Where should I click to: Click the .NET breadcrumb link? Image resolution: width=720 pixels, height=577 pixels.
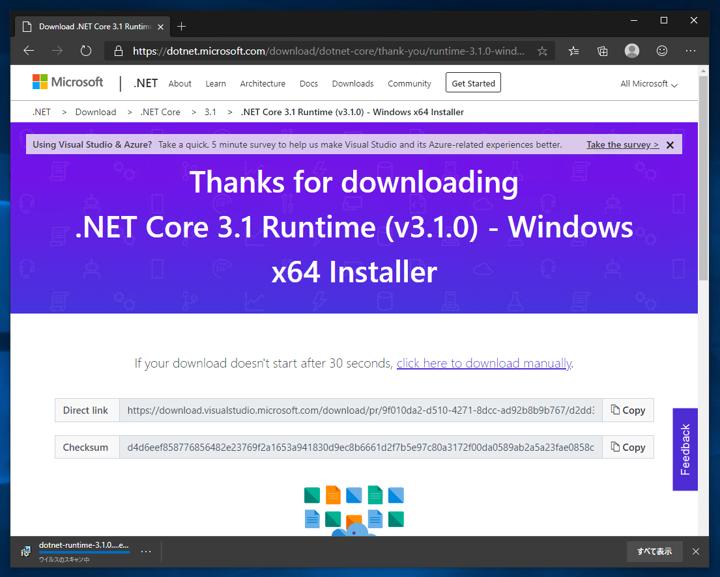(41, 112)
